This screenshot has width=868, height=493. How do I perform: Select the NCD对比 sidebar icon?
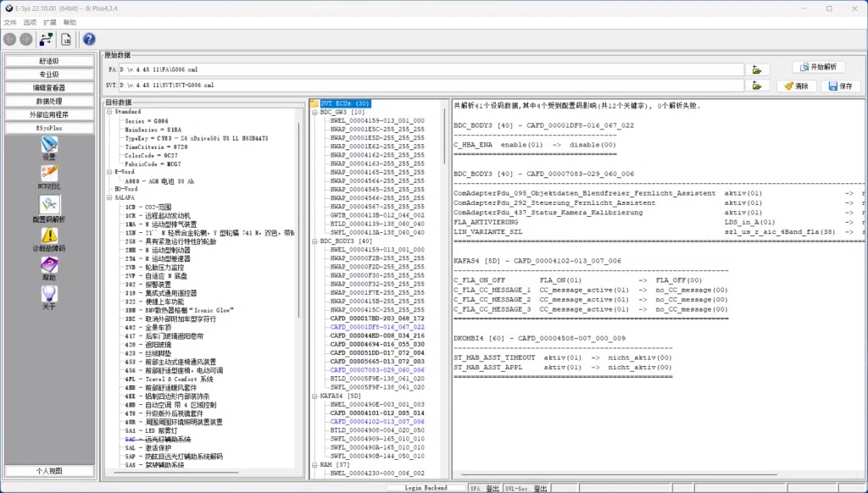coord(49,178)
